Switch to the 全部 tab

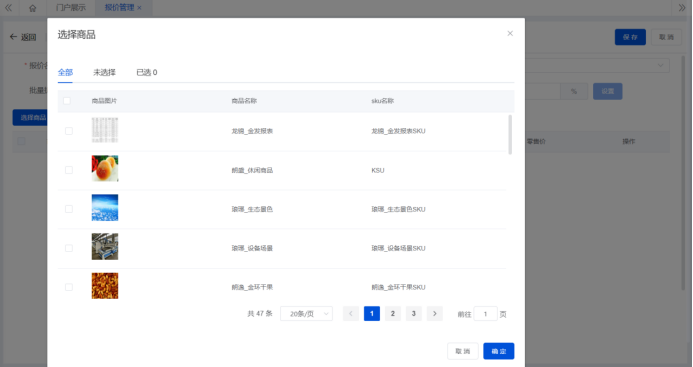[65, 73]
